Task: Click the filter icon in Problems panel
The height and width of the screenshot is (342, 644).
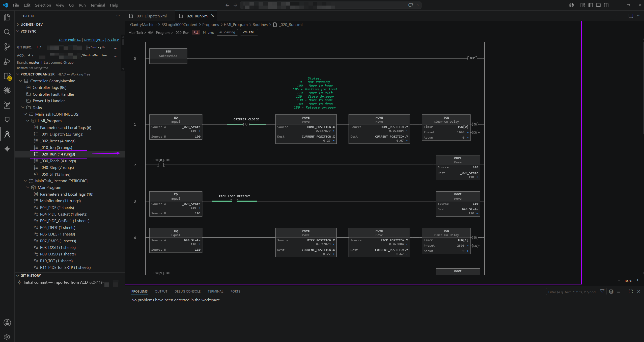Action: tap(602, 292)
